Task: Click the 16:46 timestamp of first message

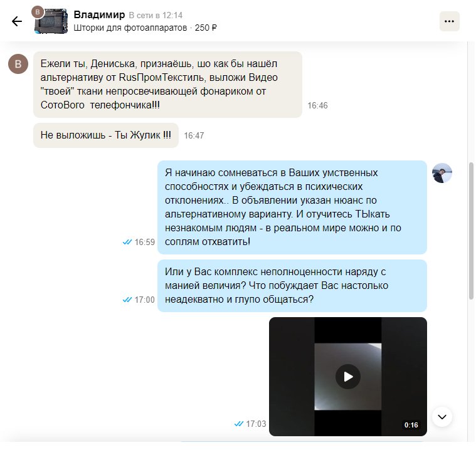Action: [x=317, y=105]
